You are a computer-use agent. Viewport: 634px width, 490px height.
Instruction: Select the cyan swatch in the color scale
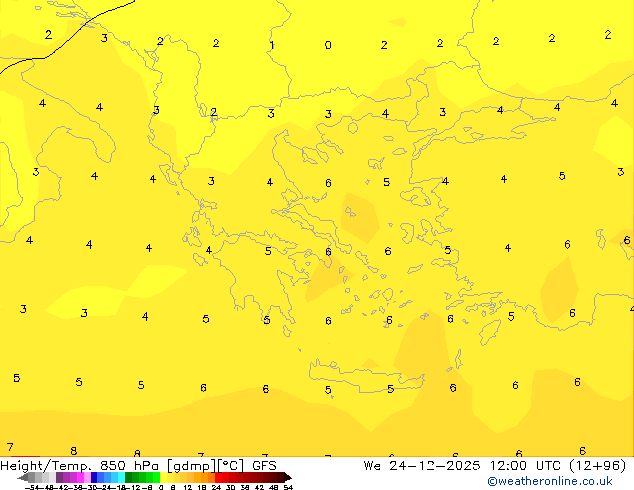121,477
